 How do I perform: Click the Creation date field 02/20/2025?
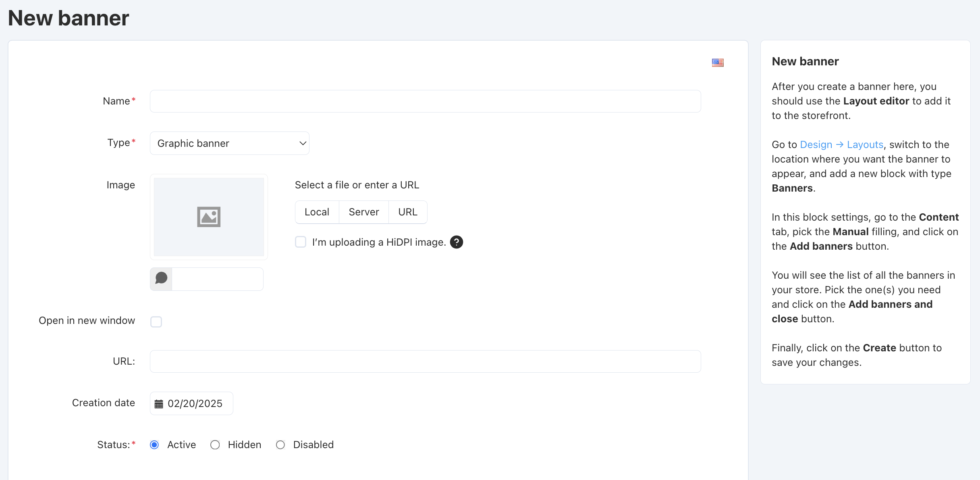(191, 403)
